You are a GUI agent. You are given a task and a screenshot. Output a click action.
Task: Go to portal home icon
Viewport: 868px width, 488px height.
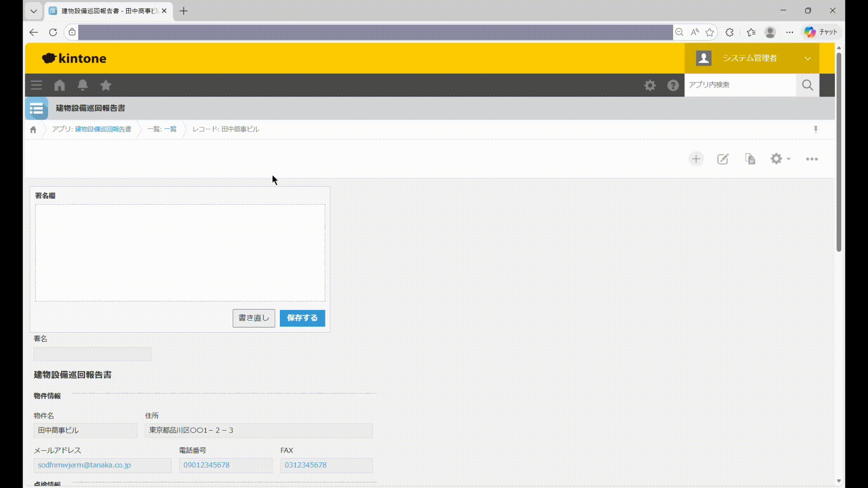(x=60, y=85)
